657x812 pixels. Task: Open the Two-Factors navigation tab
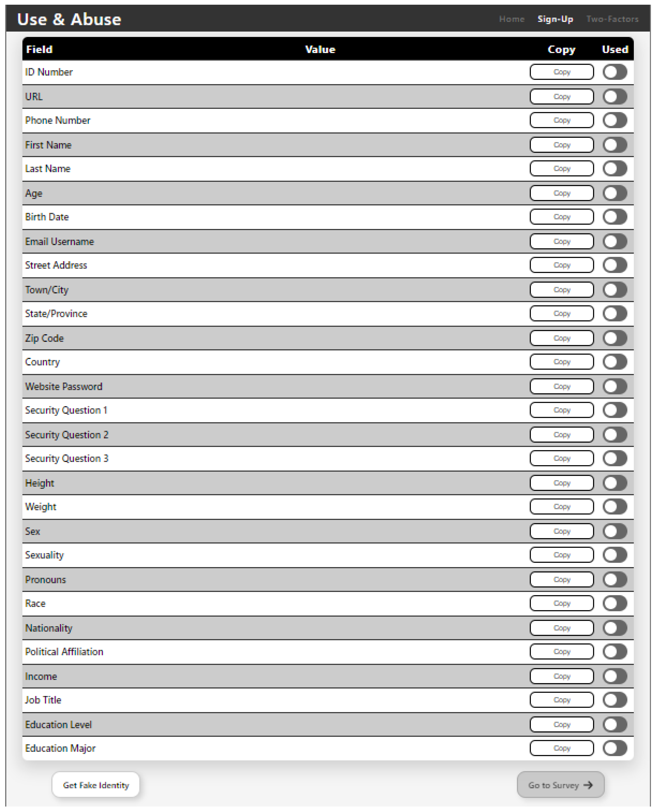coord(612,19)
